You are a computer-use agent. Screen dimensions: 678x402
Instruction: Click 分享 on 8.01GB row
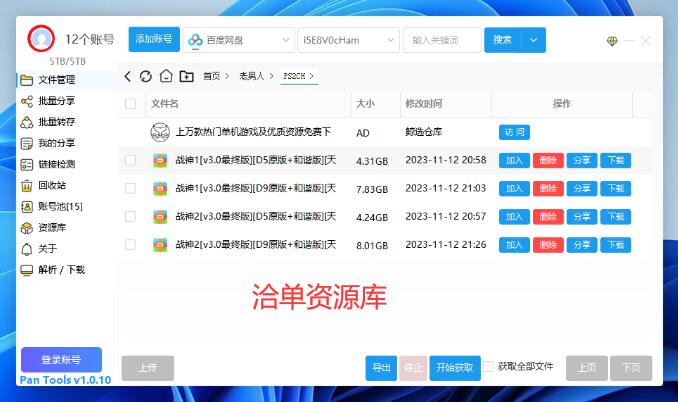click(x=582, y=245)
